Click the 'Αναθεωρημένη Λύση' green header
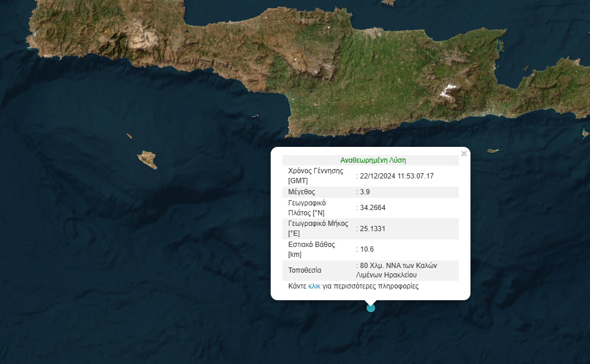590x364 pixels. pos(373,160)
